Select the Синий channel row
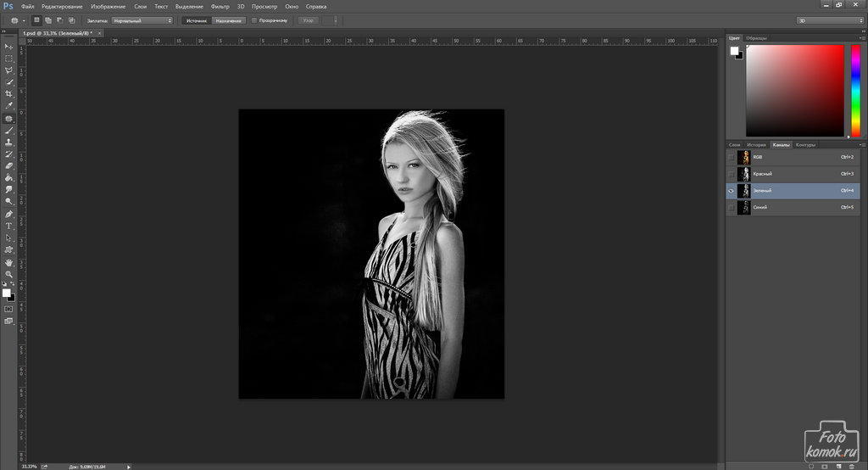The image size is (868, 470). coord(793,207)
